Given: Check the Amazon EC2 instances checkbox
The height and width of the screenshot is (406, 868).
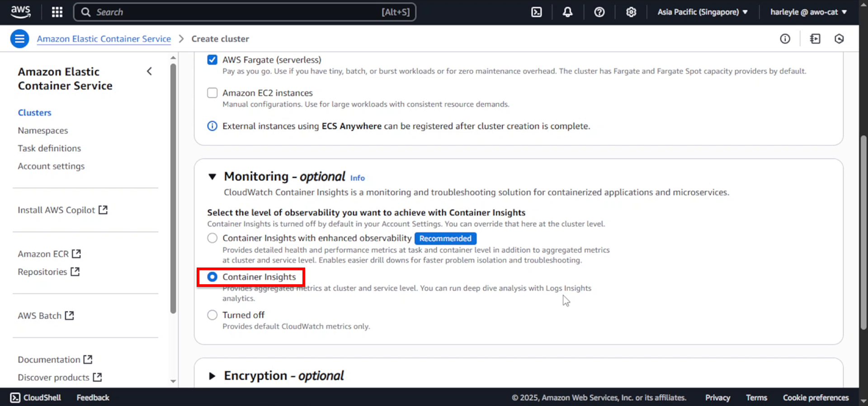Looking at the screenshot, I should coord(212,93).
